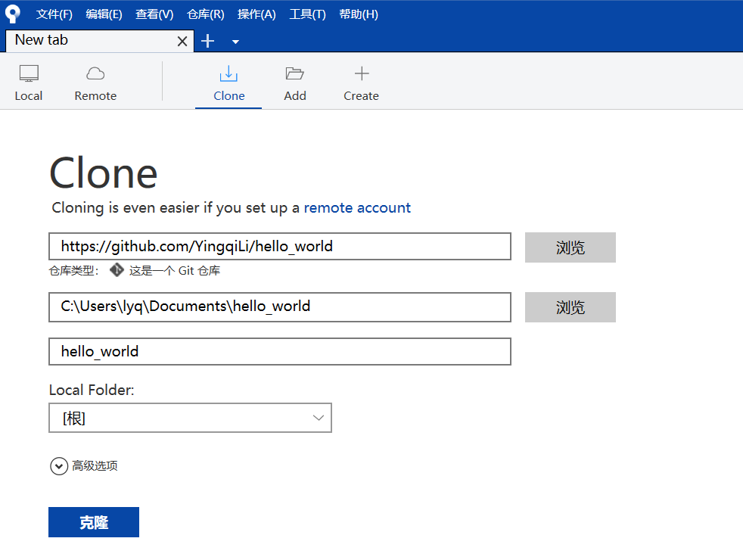Open the Local Folder dropdown
This screenshot has height=560, width=743.
(x=190, y=418)
